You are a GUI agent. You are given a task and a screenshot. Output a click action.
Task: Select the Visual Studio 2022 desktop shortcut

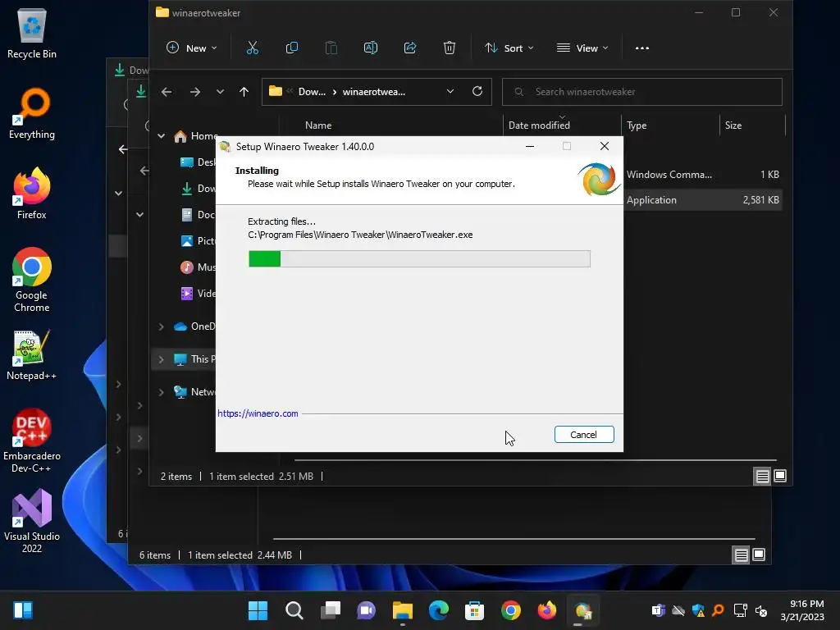[32, 521]
